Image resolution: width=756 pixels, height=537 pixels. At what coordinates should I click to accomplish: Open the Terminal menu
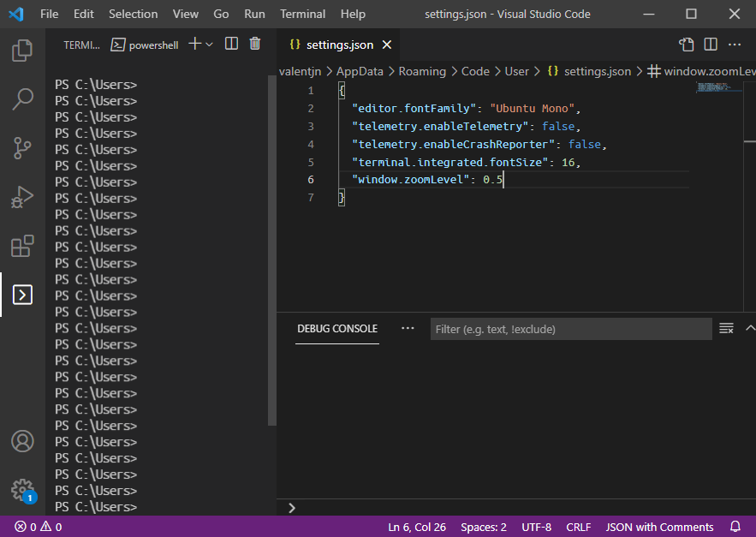coord(303,14)
